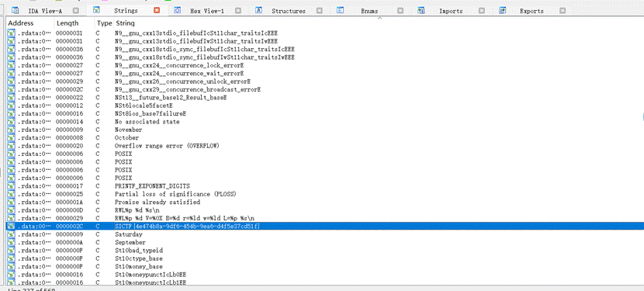Close the Imports tab
Image resolution: width=644 pixels, height=291 pixels.
point(481,11)
